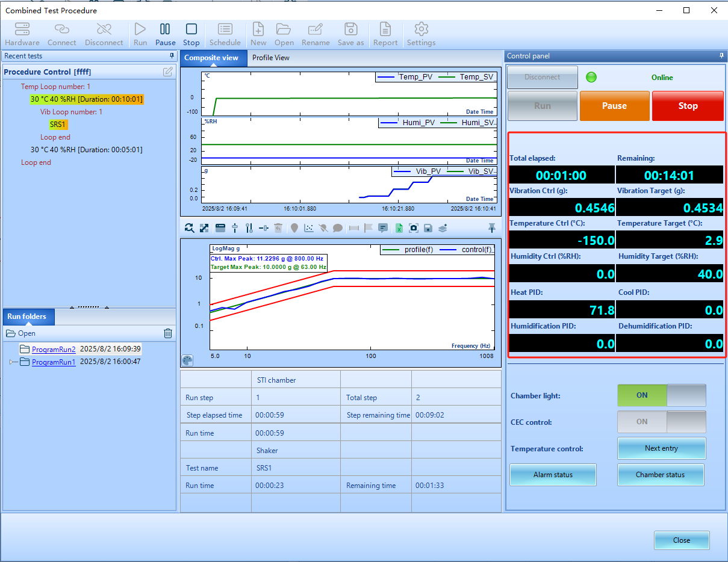Create a New test from the top toolbar
The height and width of the screenshot is (562, 728).
coord(258,34)
